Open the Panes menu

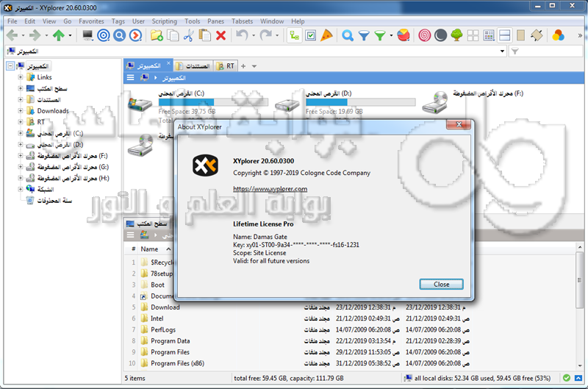point(215,21)
